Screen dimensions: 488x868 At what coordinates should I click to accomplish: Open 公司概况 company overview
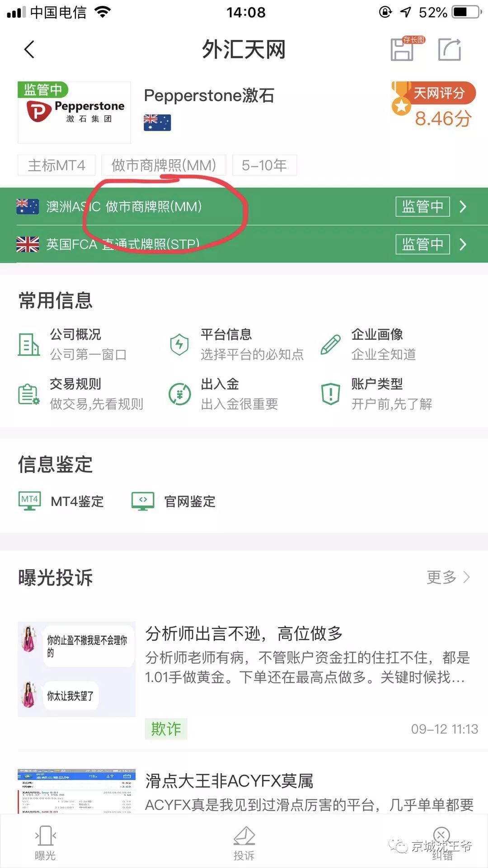pos(72,344)
